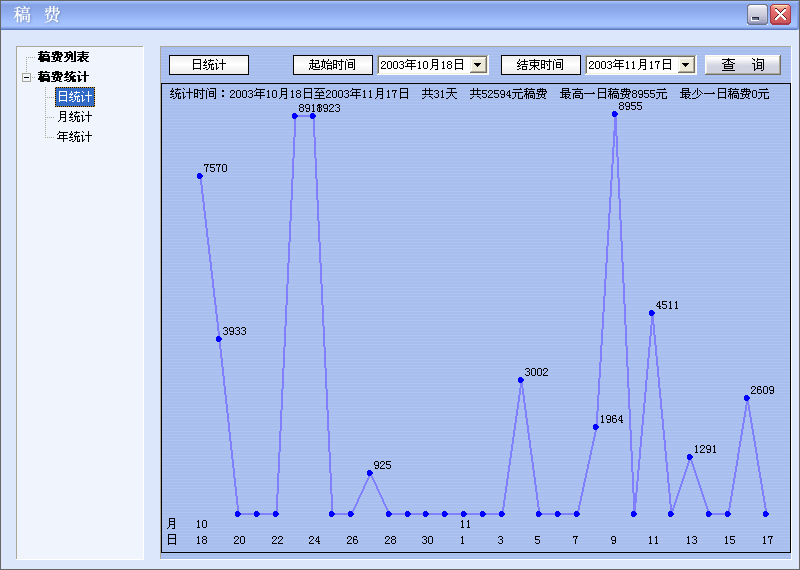Click the 共31天 summary text
This screenshot has width=800, height=570.
tap(439, 94)
